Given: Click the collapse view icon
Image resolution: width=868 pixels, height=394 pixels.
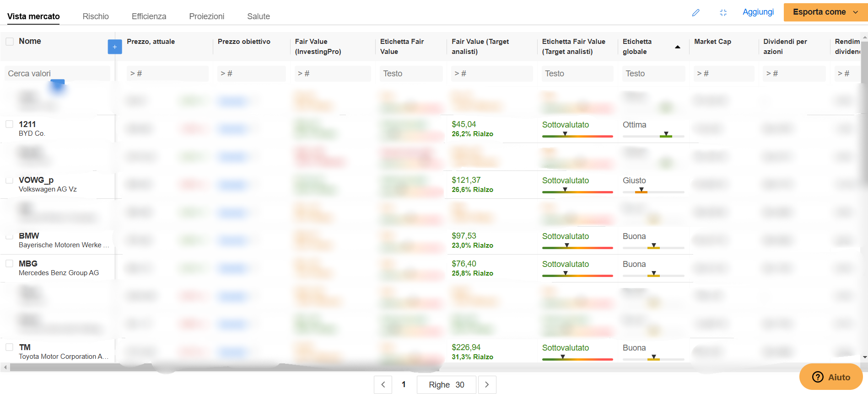Looking at the screenshot, I should (x=723, y=13).
